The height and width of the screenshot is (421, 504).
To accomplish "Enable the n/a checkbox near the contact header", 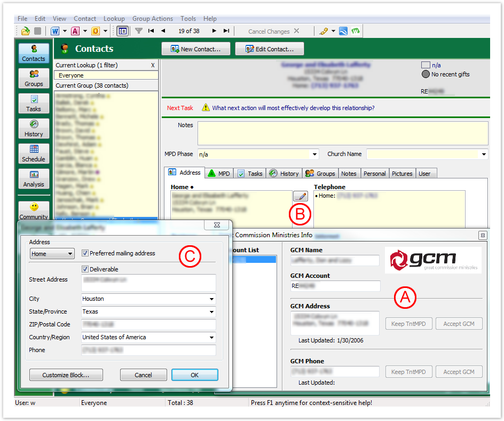I will tap(426, 64).
